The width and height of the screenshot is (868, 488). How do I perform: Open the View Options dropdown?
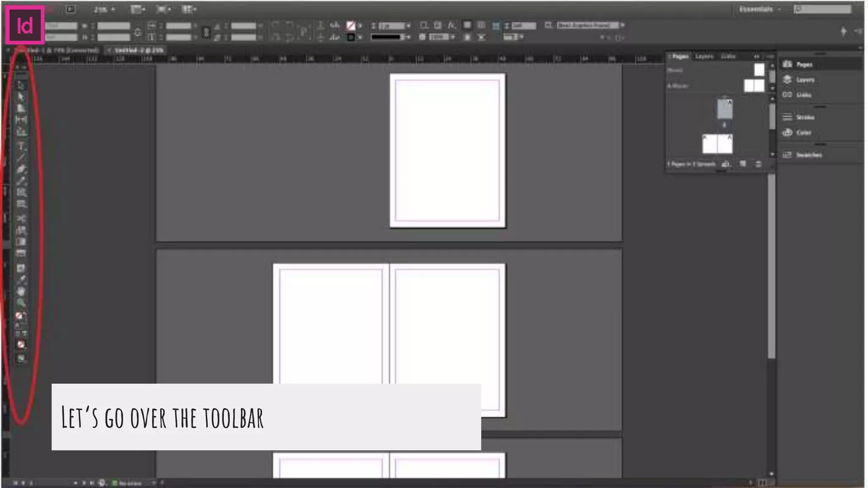(138, 9)
